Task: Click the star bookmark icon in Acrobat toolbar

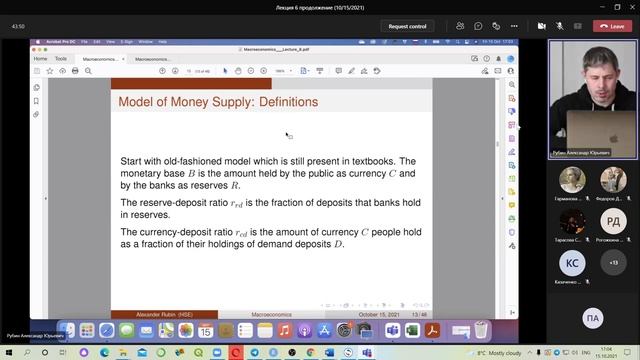Action: pyautogui.click(x=50, y=71)
